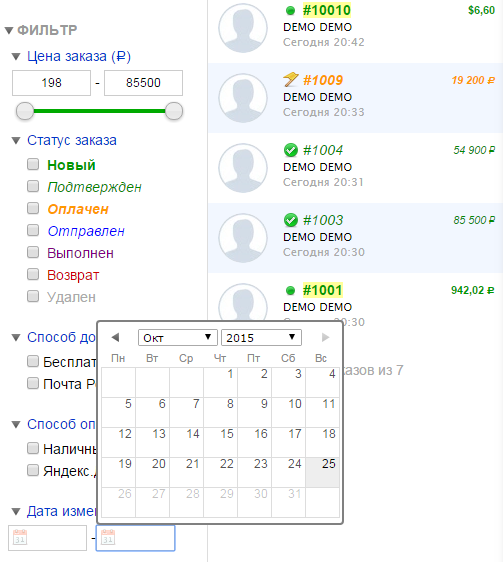
Task: Collapse the Дата изменения section
Action: point(16,511)
